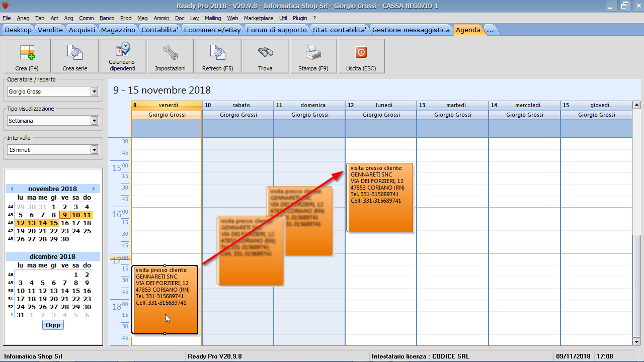Open Impostazioni wrench icon
Image resolution: width=644 pixels, height=362 pixels.
(x=170, y=56)
